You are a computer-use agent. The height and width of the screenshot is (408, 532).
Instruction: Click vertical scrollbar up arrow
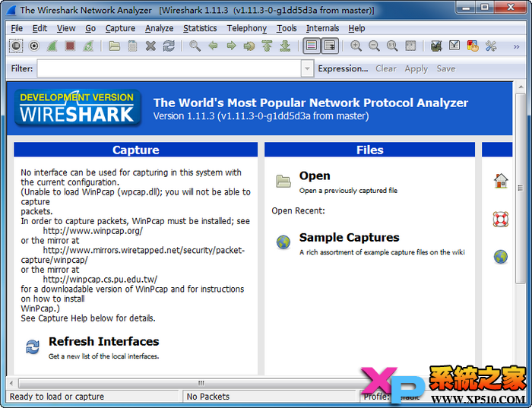(x=521, y=87)
